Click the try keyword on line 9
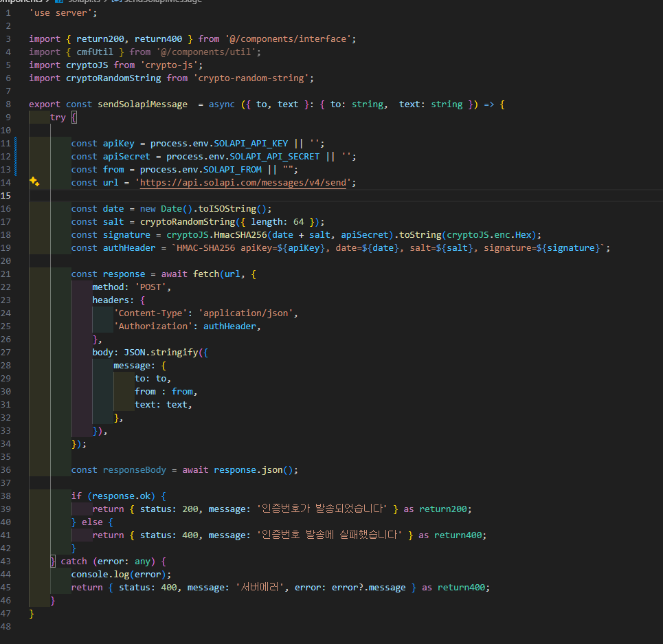This screenshot has height=644, width=663. [58, 118]
